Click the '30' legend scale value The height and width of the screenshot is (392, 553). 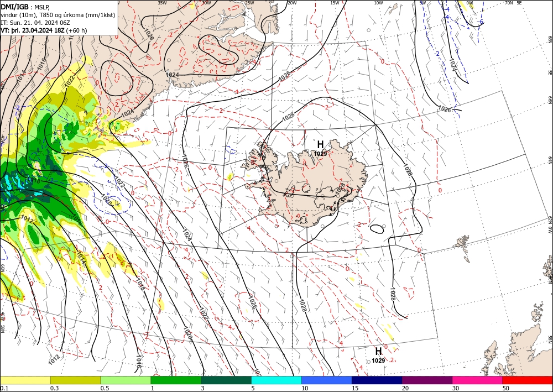coord(456,388)
